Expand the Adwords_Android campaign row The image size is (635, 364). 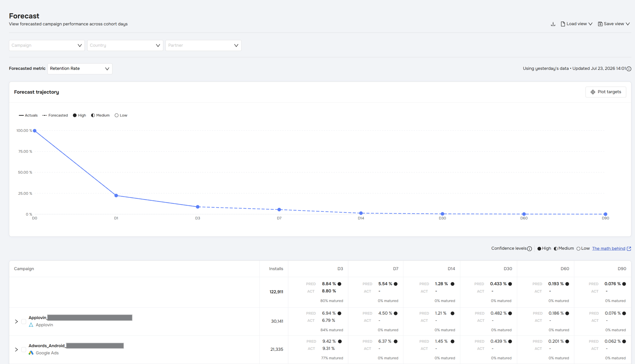(16, 349)
